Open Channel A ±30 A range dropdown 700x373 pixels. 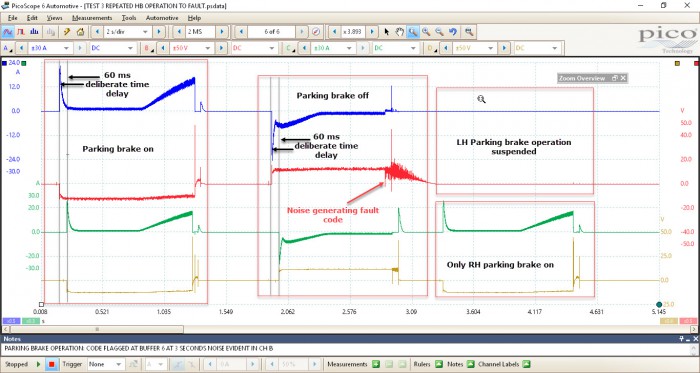tap(50, 48)
